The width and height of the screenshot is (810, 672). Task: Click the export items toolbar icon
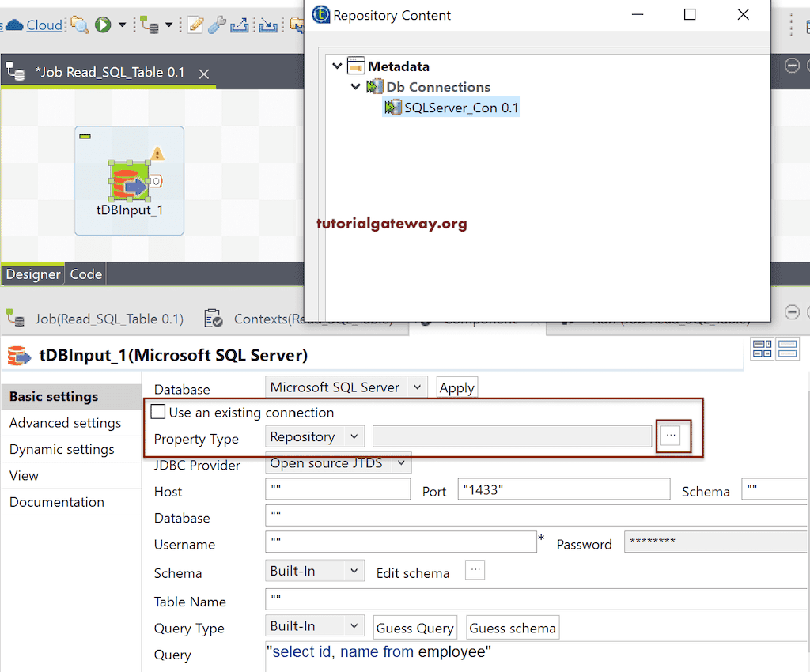(x=240, y=25)
